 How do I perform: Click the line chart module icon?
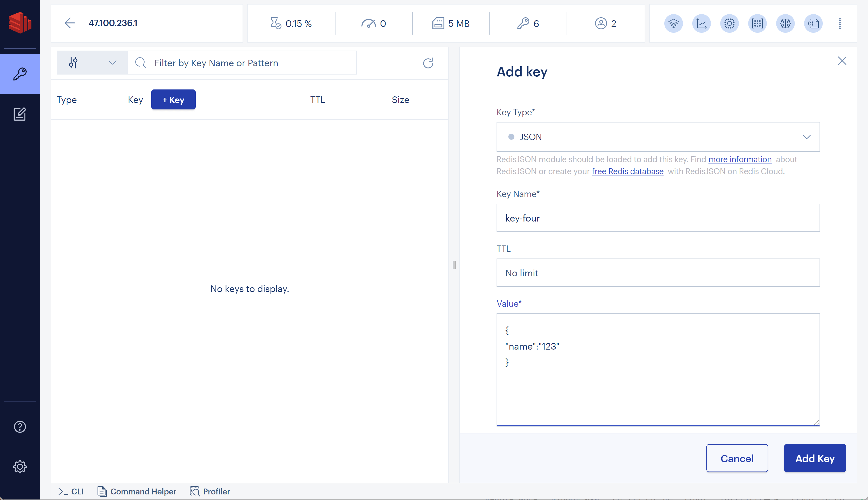[x=701, y=23]
